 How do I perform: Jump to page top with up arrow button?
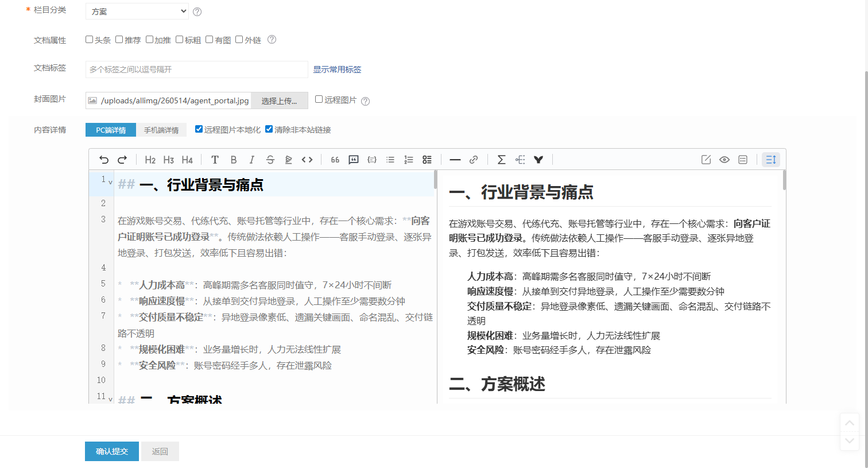pos(850,423)
